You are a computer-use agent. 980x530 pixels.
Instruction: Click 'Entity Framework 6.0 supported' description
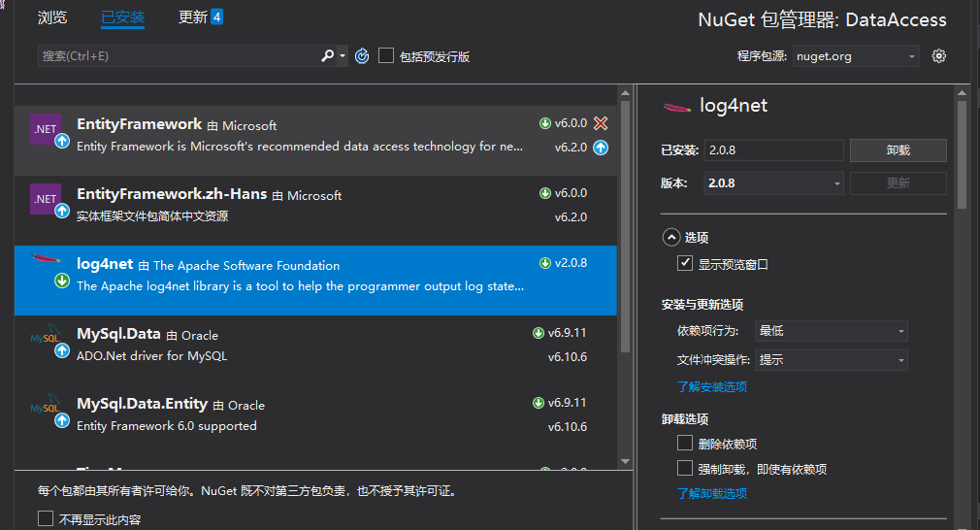167,425
